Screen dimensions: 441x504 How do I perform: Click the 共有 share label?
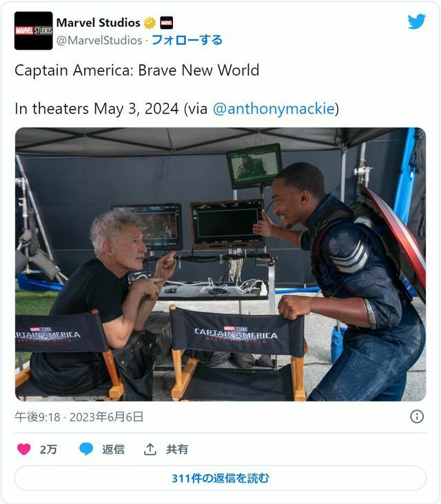click(177, 450)
